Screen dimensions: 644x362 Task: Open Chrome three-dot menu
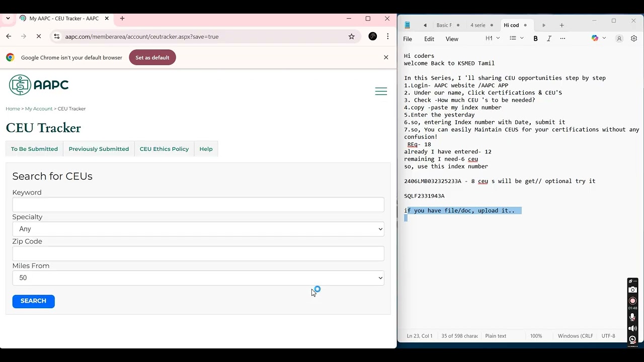click(387, 36)
